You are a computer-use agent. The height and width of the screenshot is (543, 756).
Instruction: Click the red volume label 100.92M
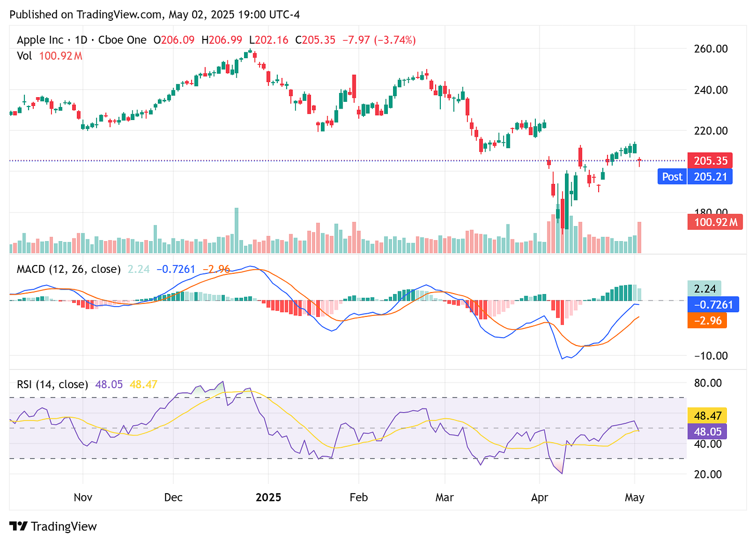tap(715, 222)
